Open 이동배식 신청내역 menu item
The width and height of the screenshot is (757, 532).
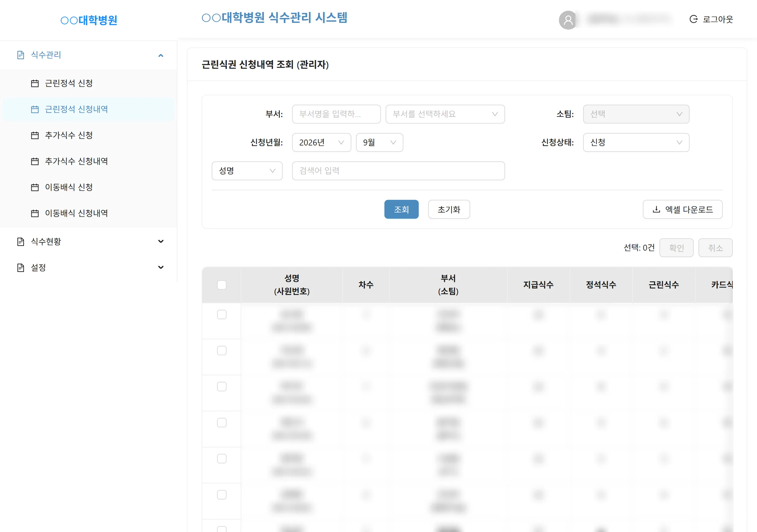[x=88, y=213]
